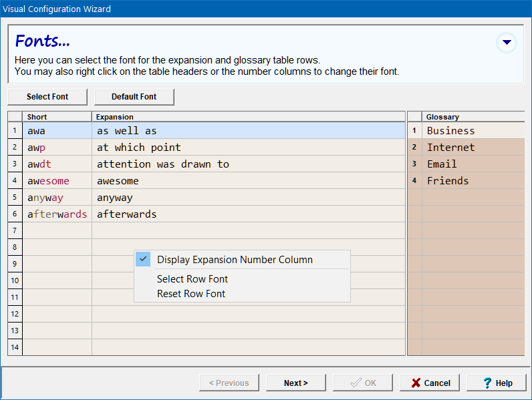Select the Email glossary entry
This screenshot has height=400, width=532.
click(x=472, y=164)
